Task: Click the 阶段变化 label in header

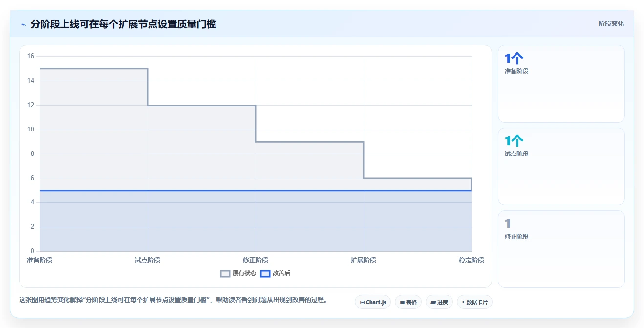Action: [611, 23]
